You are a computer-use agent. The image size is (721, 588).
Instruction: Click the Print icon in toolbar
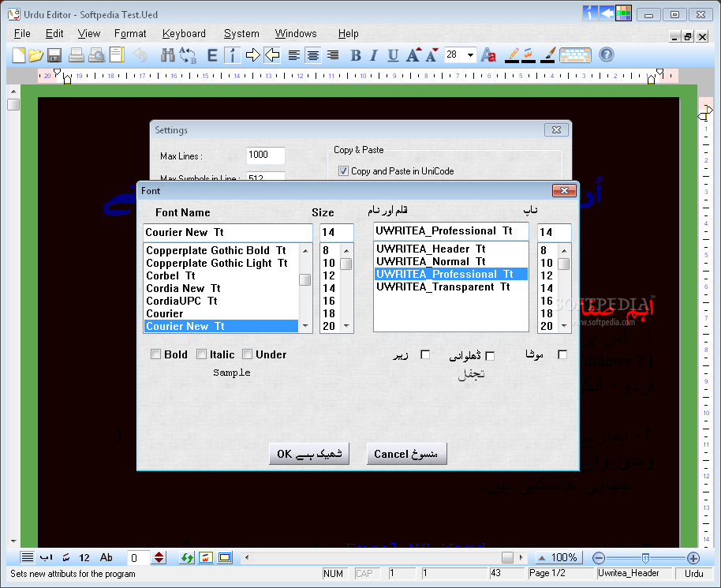click(77, 55)
